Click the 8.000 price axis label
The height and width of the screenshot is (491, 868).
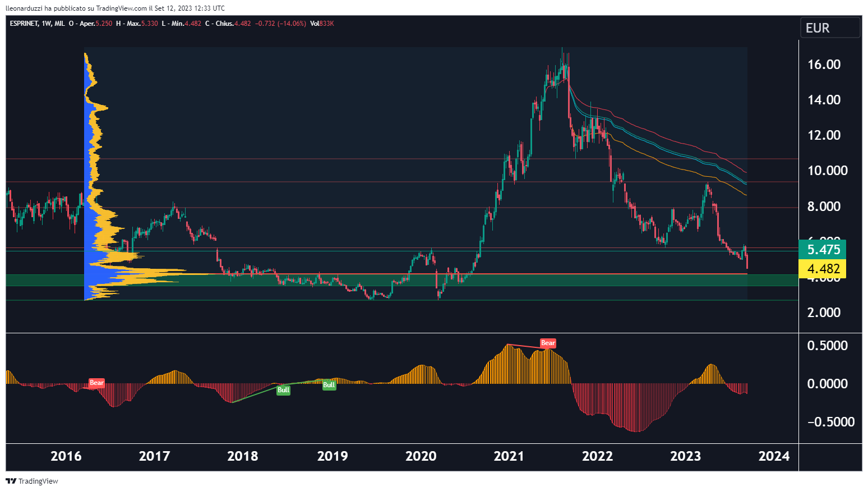(824, 207)
